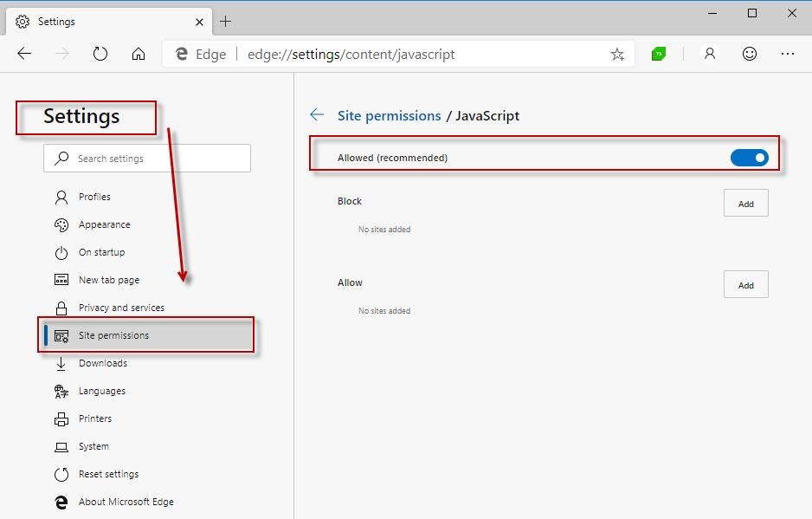
Task: Click the Search settings input field
Action: (147, 159)
